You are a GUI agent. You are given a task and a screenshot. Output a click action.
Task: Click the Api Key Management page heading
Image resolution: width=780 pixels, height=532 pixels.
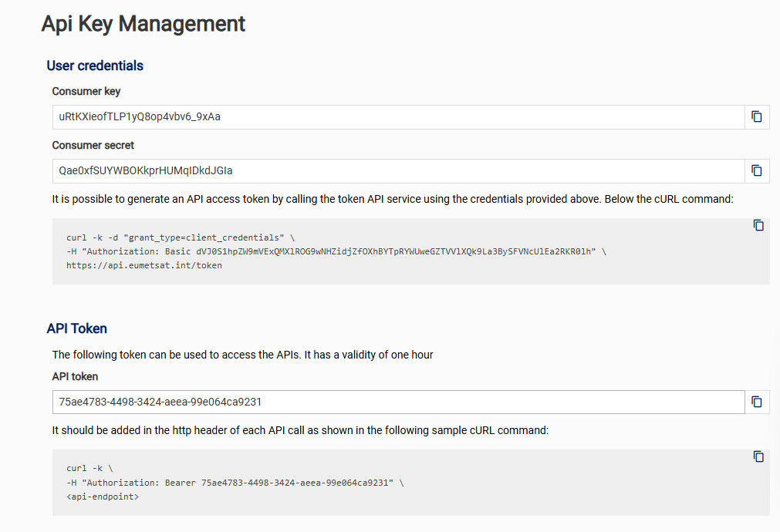(144, 24)
